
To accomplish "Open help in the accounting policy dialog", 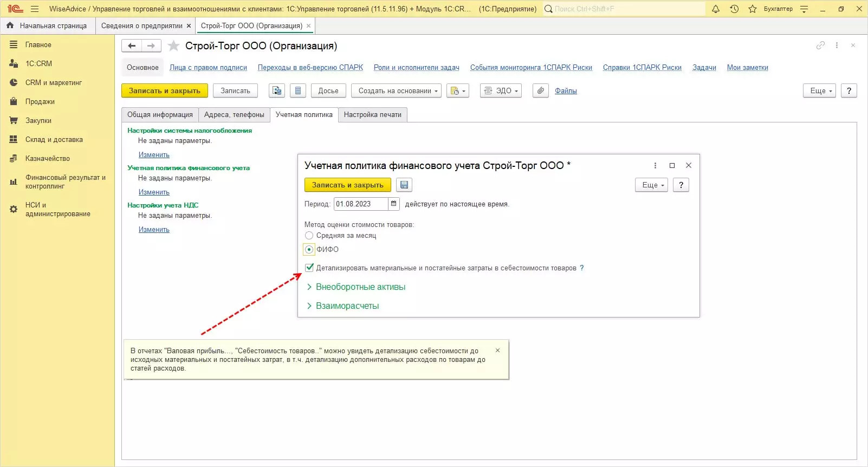I will pyautogui.click(x=681, y=185).
